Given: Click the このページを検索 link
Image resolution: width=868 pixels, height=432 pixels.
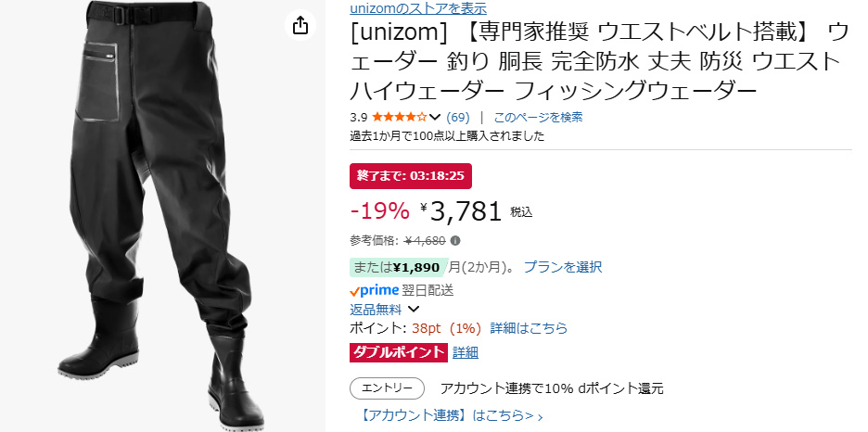Looking at the screenshot, I should point(538,117).
